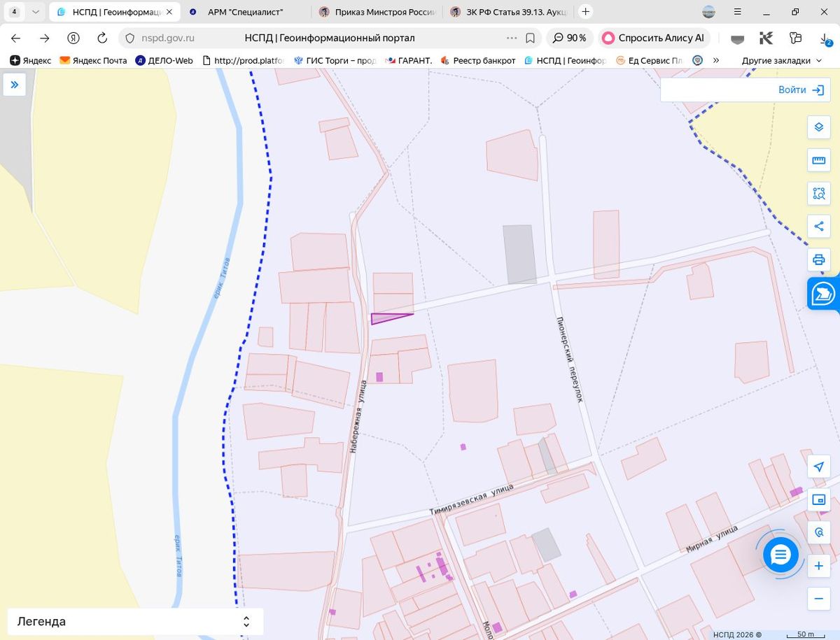Switch to ЗК РФ Статья 39.13 tab
This screenshot has width=840, height=640.
click(x=509, y=12)
